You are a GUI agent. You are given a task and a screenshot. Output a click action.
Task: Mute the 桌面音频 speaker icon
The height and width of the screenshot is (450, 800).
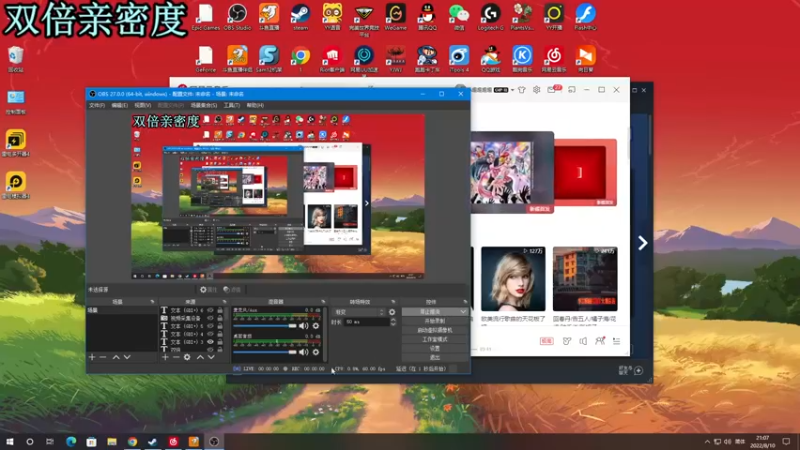coord(304,352)
